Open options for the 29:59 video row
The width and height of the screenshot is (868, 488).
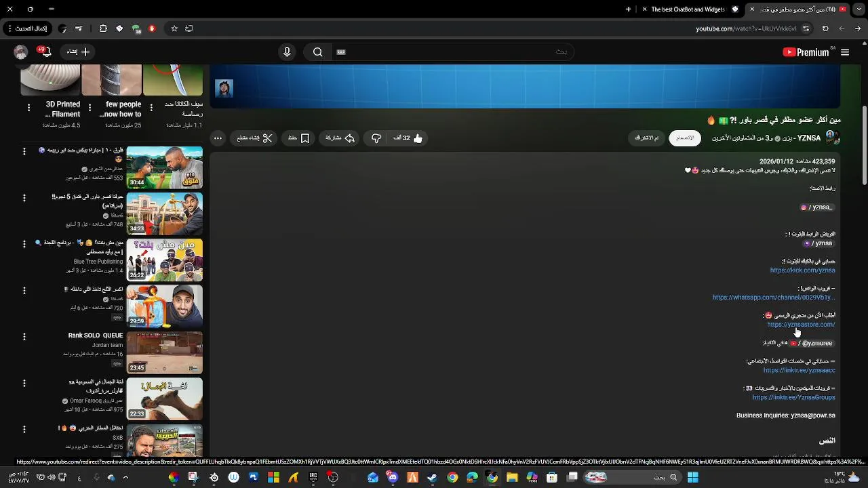(x=24, y=290)
